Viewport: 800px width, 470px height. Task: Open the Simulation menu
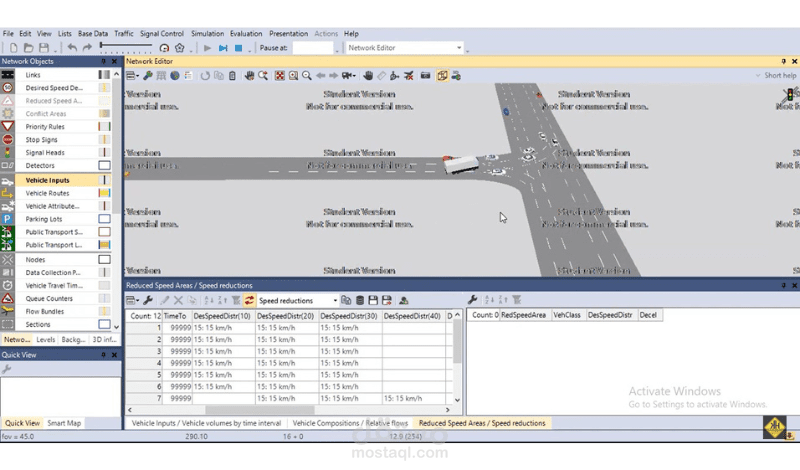pyautogui.click(x=207, y=34)
